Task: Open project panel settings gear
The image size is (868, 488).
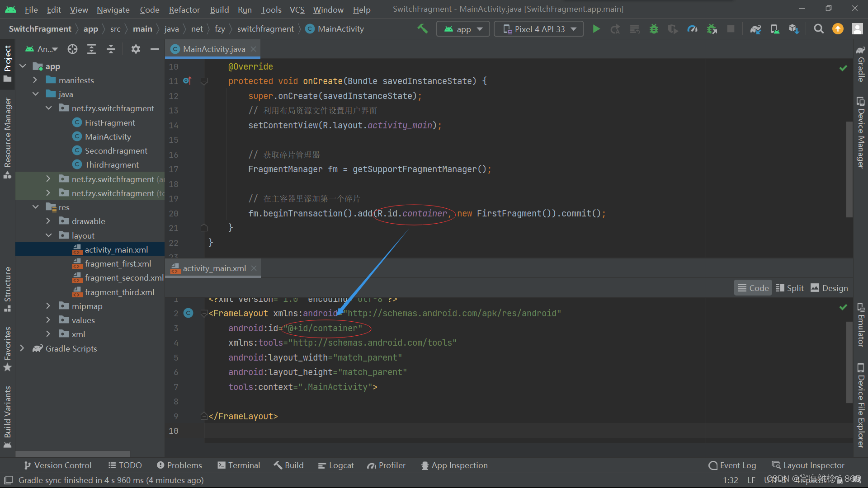Action: tap(136, 49)
